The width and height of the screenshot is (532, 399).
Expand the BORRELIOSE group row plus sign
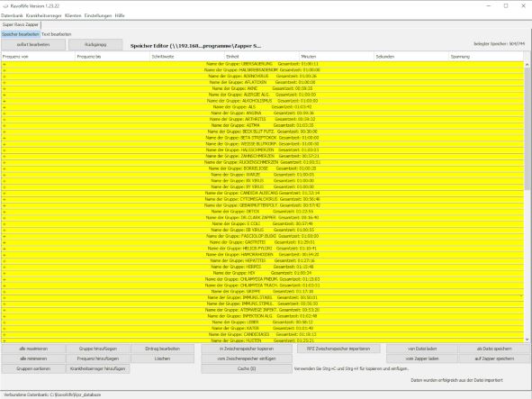5,168
